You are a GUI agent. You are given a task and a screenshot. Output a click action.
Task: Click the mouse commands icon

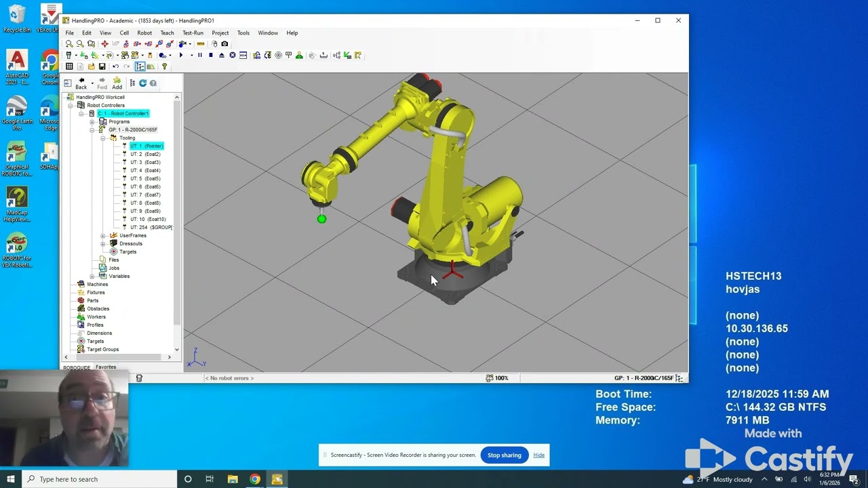point(214,43)
